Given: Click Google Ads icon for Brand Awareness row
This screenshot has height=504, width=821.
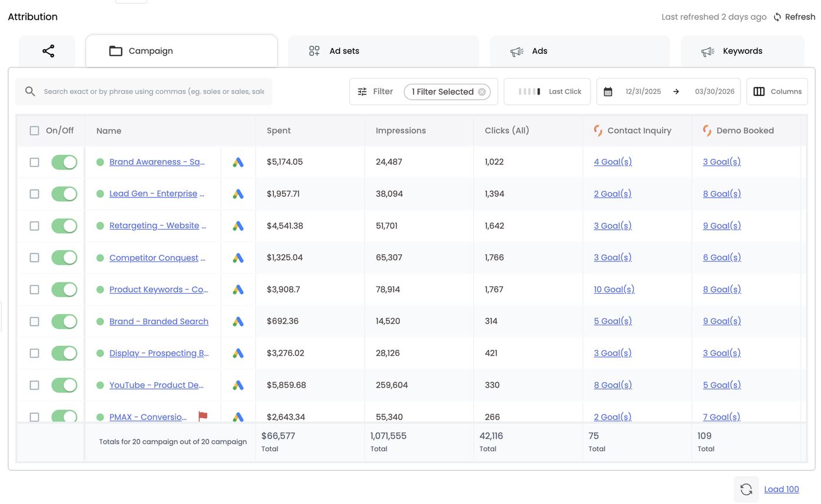Looking at the screenshot, I should coord(238,162).
